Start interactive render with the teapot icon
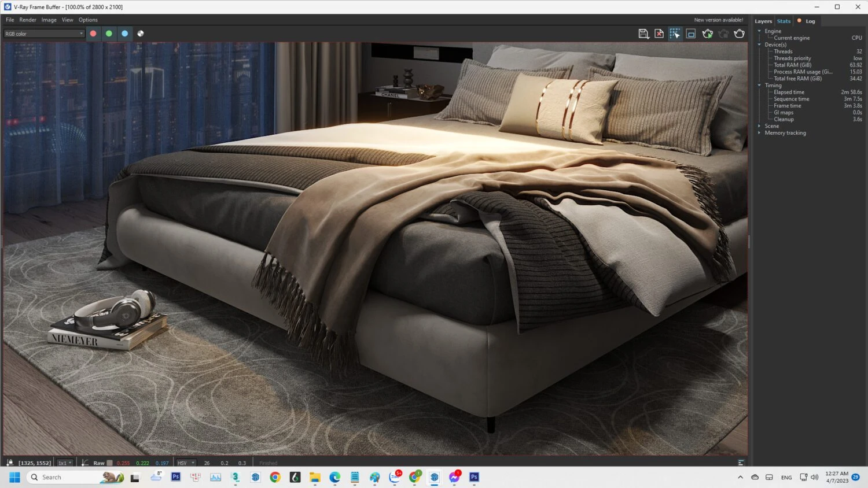 click(x=707, y=34)
